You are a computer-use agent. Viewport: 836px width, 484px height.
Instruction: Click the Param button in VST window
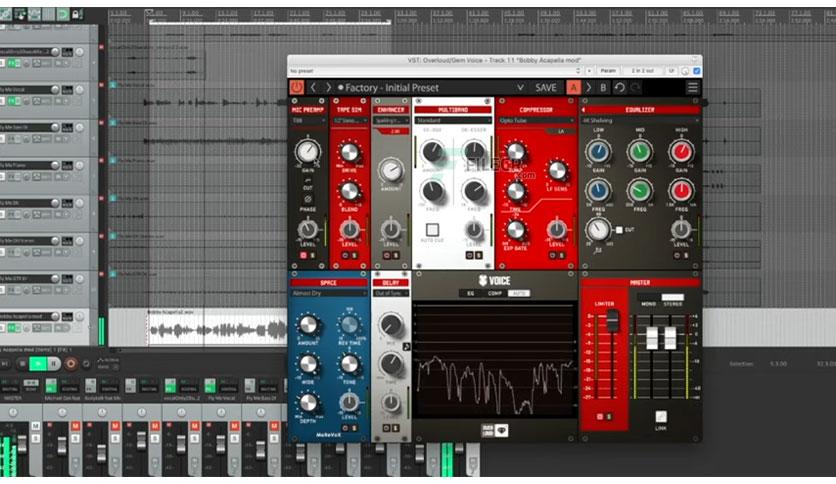pos(608,71)
